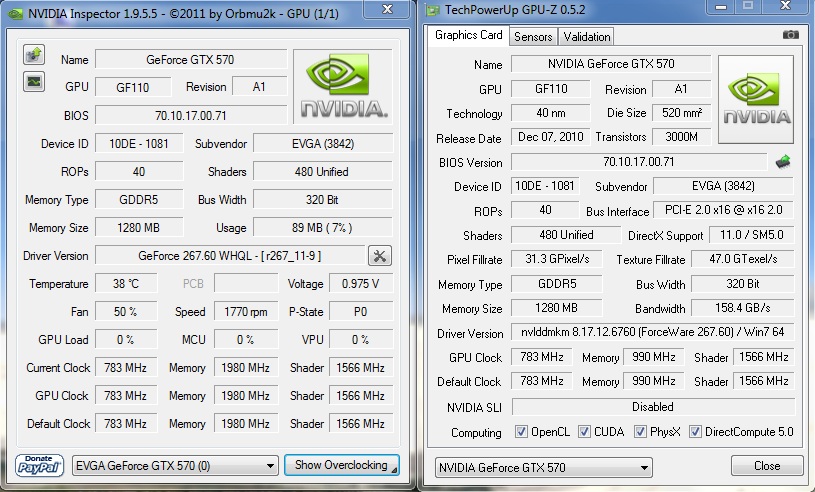The width and height of the screenshot is (815, 492).
Task: Toggle the DirectCompute 5.0 checkbox
Action: click(x=695, y=432)
